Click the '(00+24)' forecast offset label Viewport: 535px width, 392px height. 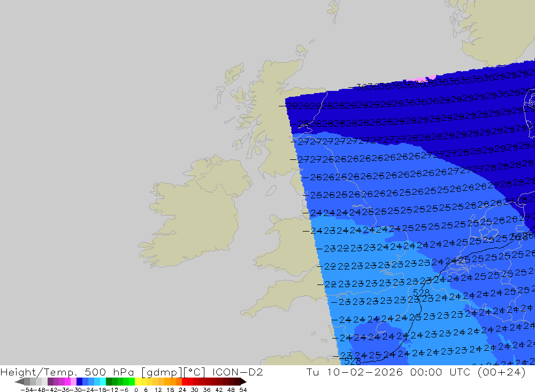pyautogui.click(x=502, y=372)
